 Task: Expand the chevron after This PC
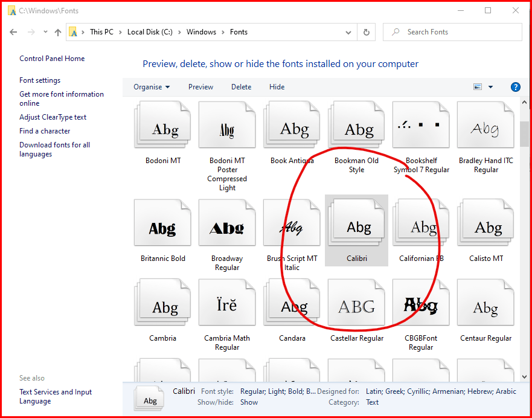[x=120, y=32]
